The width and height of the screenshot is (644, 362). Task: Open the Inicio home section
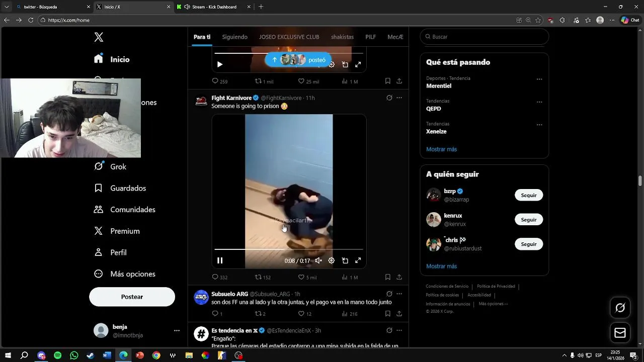click(x=112, y=59)
